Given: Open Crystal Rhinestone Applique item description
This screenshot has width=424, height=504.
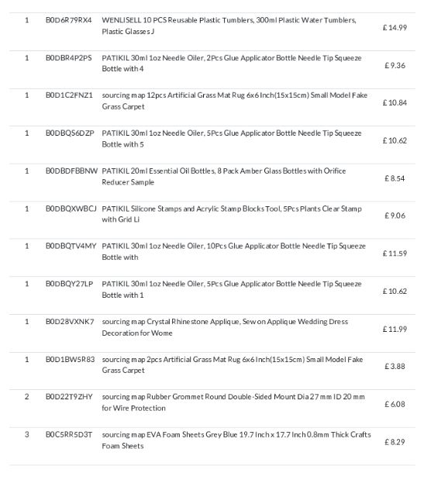Looking at the screenshot, I should [x=225, y=327].
